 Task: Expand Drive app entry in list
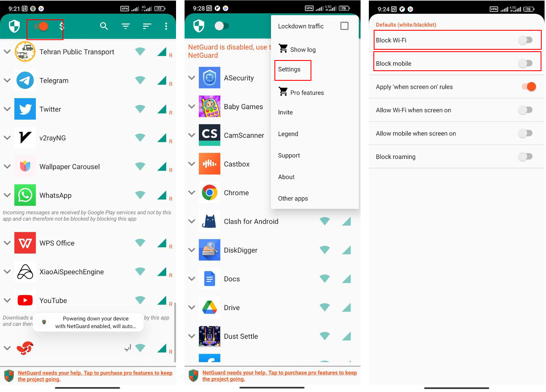tap(192, 307)
